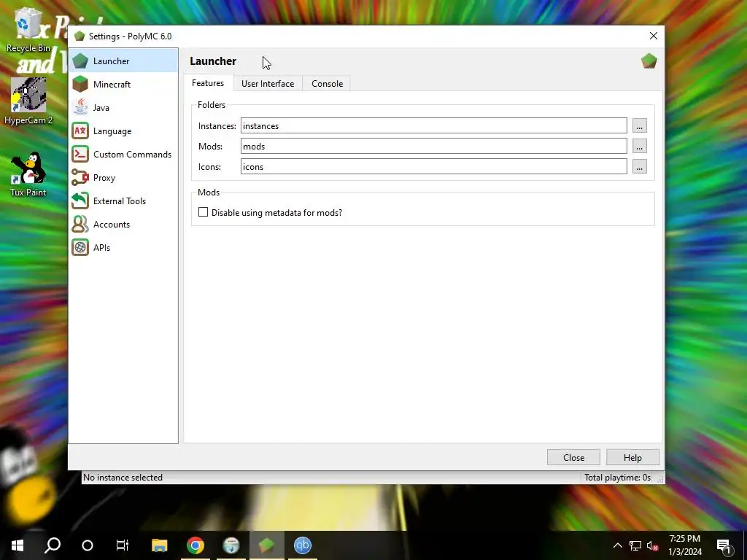Close the Settings window with X
This screenshot has height=560, width=747.
click(653, 36)
